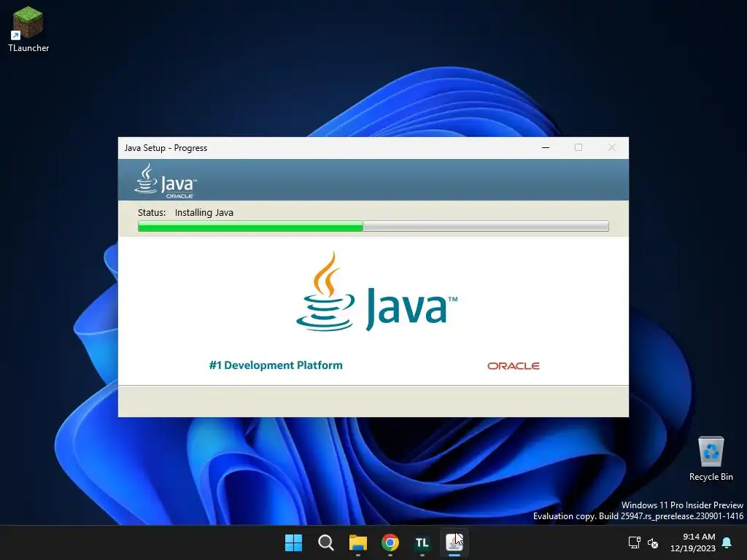The height and width of the screenshot is (560, 747).
Task: Activate Java installer taskbar icon
Action: click(x=454, y=542)
